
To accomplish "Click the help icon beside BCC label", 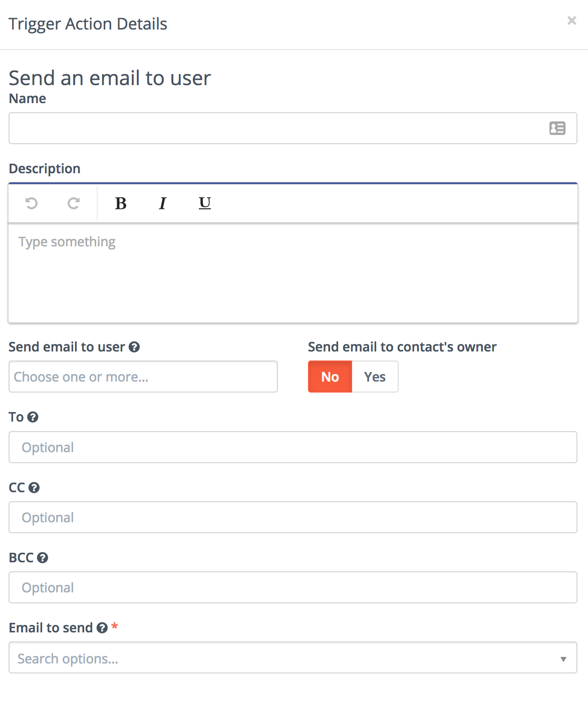I will (x=43, y=558).
